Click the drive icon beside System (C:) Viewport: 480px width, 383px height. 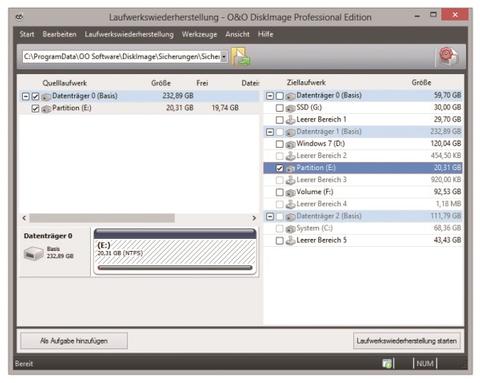[x=291, y=229]
